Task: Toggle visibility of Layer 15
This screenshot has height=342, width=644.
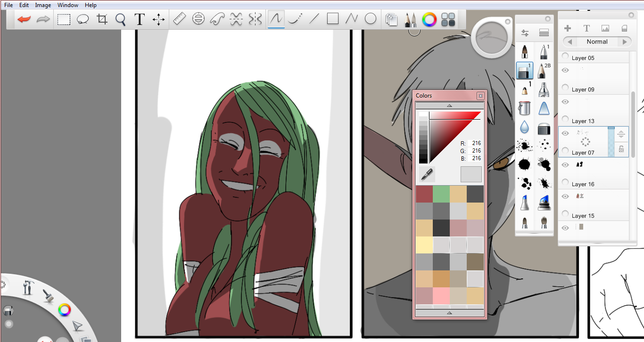Action: click(565, 196)
